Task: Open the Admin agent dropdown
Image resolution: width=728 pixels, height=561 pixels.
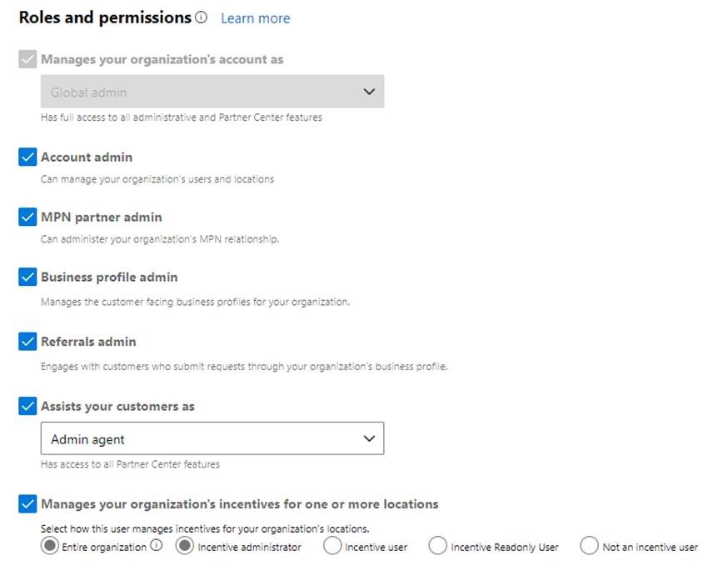Action: tap(212, 438)
